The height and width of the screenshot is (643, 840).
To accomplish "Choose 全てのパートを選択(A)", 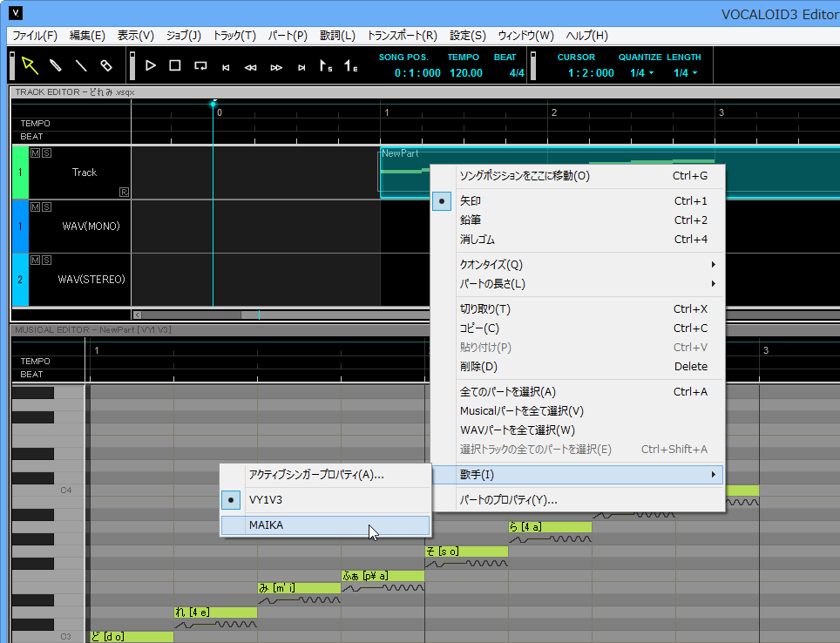I will [x=578, y=392].
